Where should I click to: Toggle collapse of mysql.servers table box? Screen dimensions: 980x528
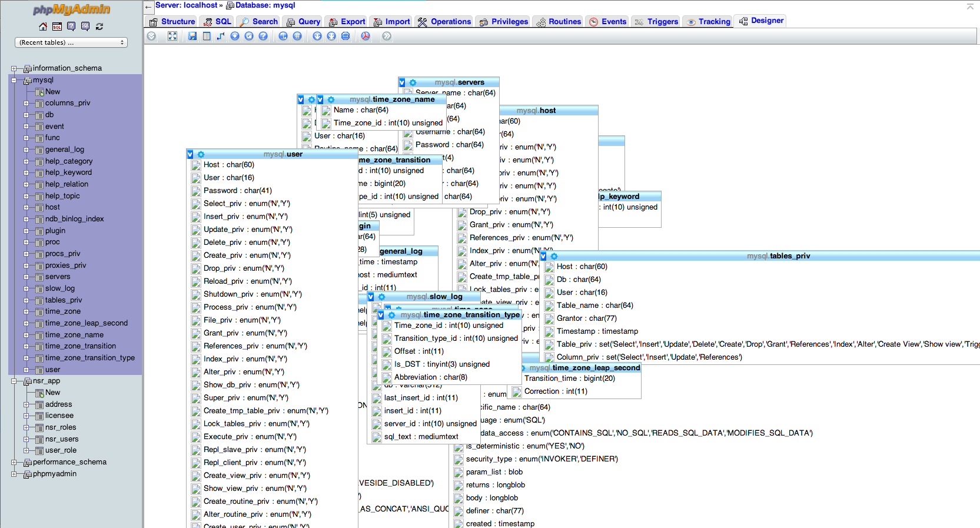point(402,82)
